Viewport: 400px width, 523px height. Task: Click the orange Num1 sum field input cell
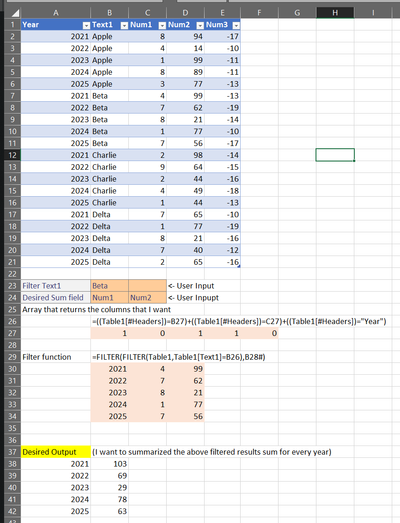pyautogui.click(x=109, y=298)
